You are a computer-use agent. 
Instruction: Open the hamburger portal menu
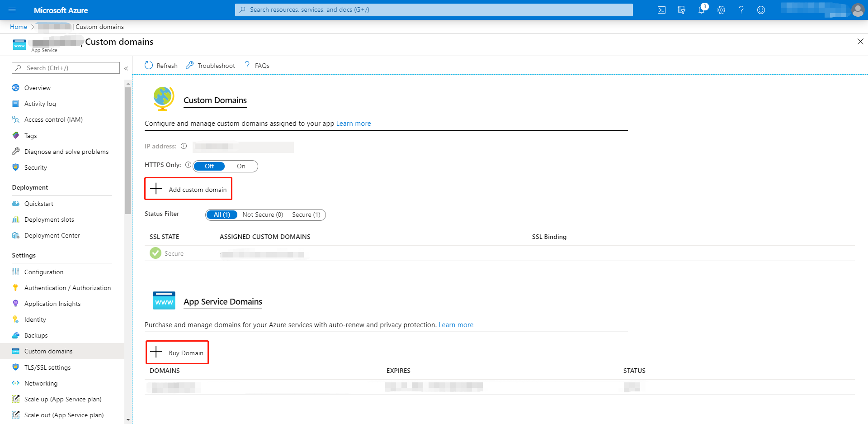point(12,10)
